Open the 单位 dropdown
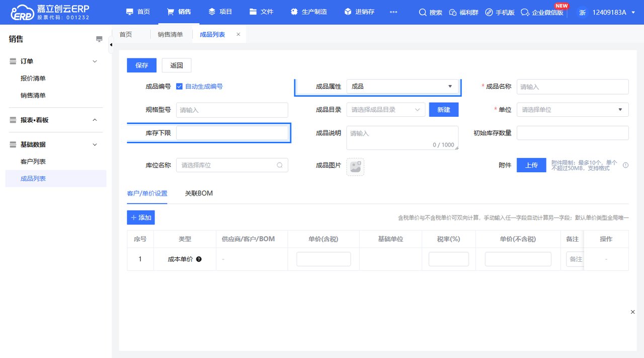Screen dimensions: 644x358 tap(573, 110)
